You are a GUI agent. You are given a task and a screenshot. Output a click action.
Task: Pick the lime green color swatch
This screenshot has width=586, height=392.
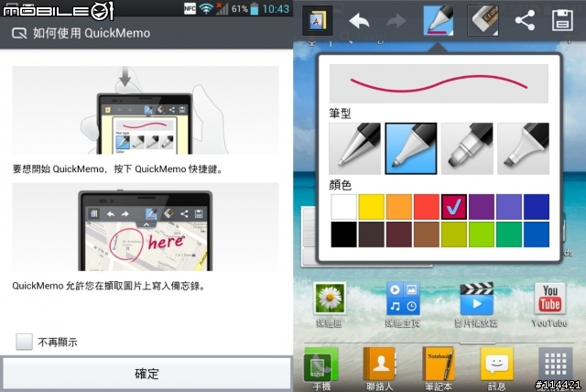[x=482, y=234]
